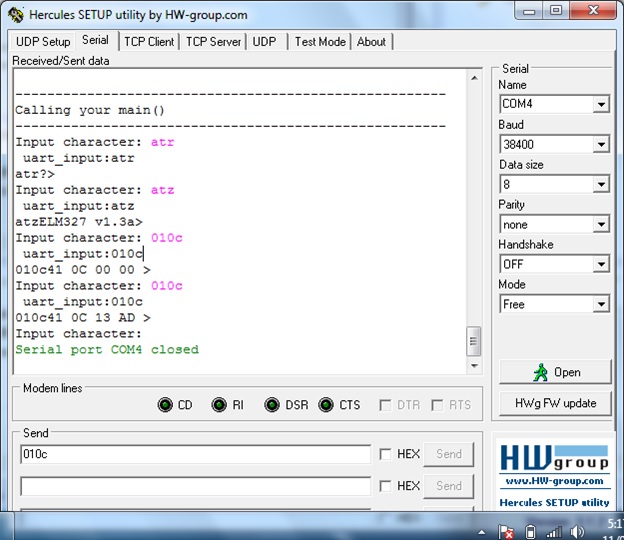Enable HEX for the second send field
The width and height of the screenshot is (624, 540).
[x=385, y=486]
